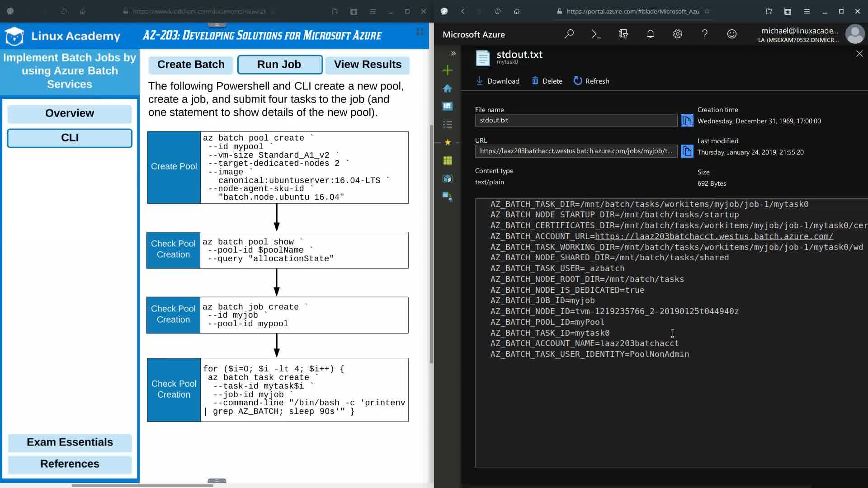This screenshot has height=488, width=868.
Task: Open Directory and subscription filter icon
Action: pyautogui.click(x=623, y=34)
